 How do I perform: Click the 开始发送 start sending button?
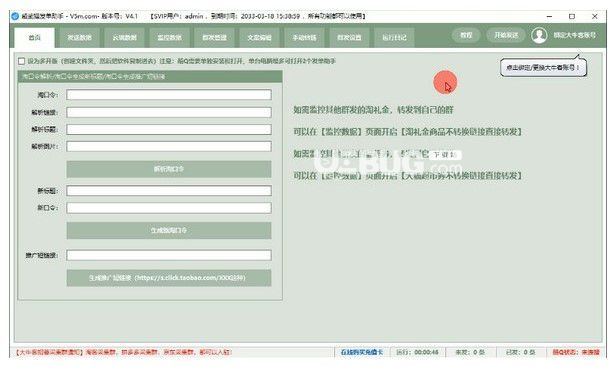[506, 35]
